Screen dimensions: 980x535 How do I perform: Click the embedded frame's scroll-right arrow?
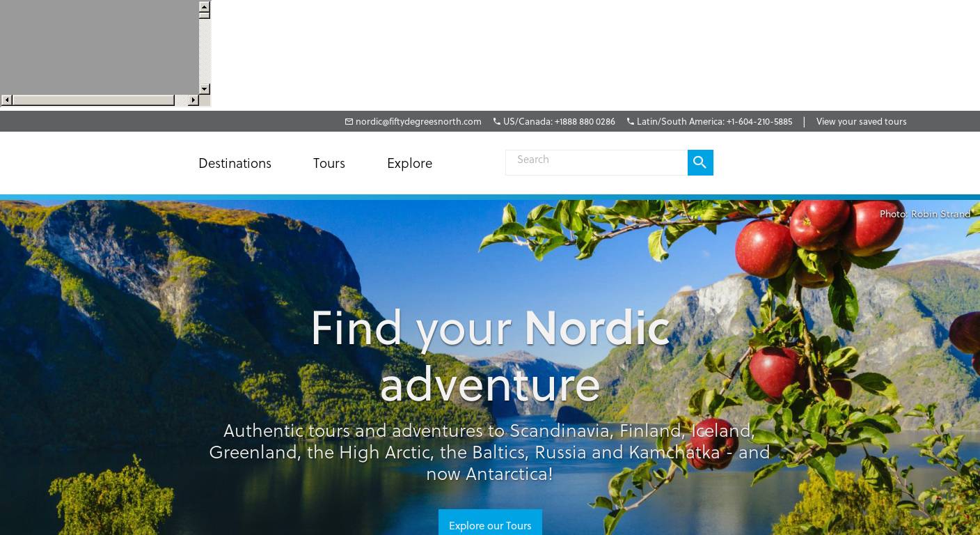coord(193,100)
